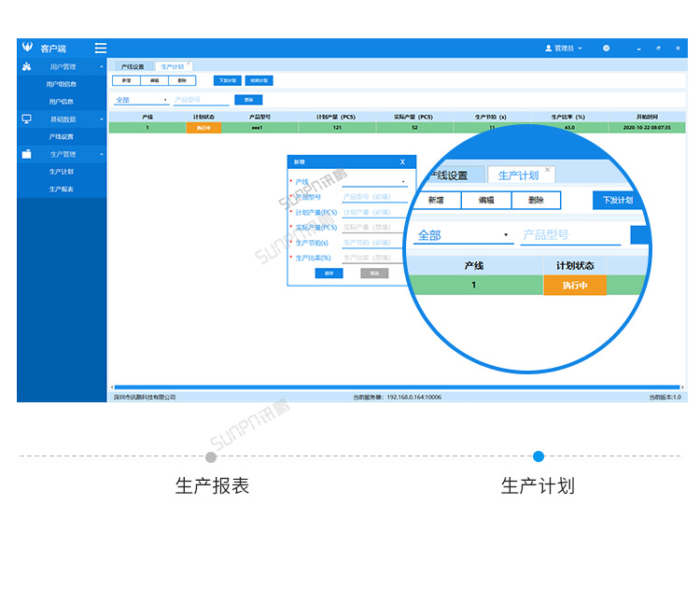
Task: Focus the 产品型号 (必填) field in the dialog
Action: 374,197
